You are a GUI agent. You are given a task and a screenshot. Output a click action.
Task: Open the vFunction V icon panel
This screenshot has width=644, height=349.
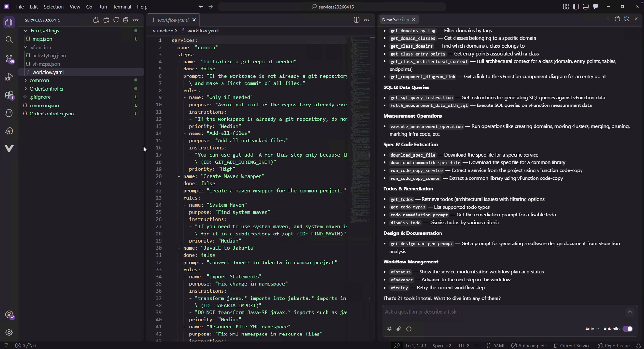click(9, 149)
